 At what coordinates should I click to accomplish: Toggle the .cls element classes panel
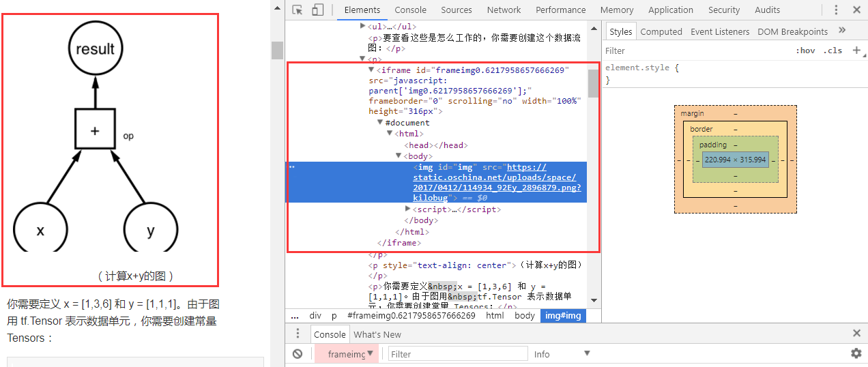tap(833, 50)
